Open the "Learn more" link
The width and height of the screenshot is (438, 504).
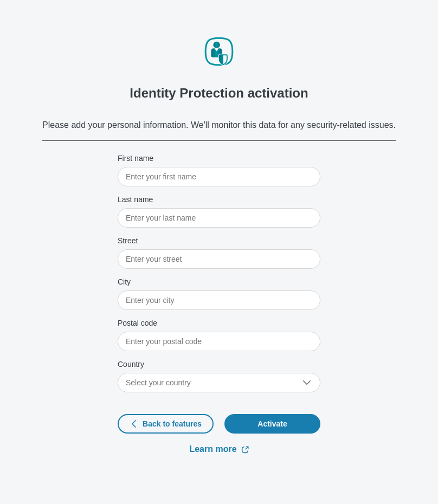(x=213, y=449)
